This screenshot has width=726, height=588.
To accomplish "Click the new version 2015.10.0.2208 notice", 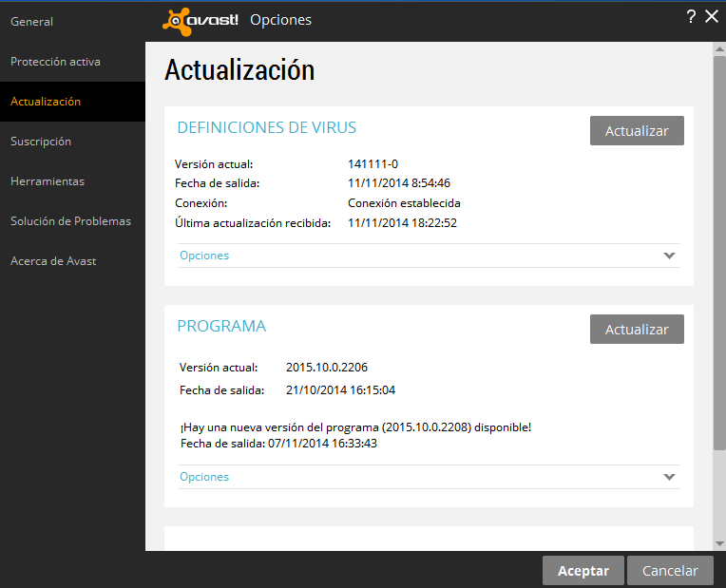I will click(355, 427).
